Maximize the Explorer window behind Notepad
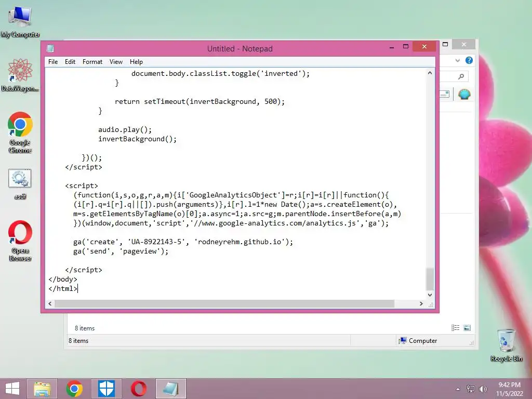Screen dimensions: 532x399 (445, 45)
